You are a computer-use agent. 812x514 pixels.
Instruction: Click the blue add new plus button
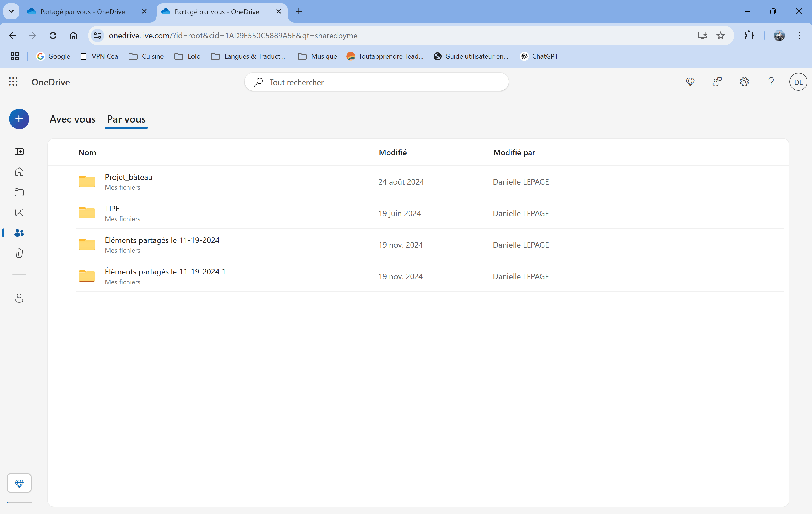tap(19, 119)
